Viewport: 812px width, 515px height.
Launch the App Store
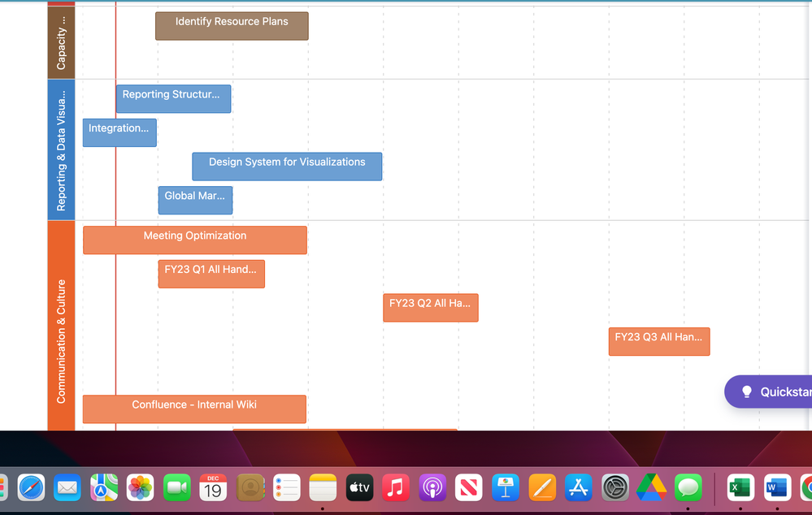point(579,487)
